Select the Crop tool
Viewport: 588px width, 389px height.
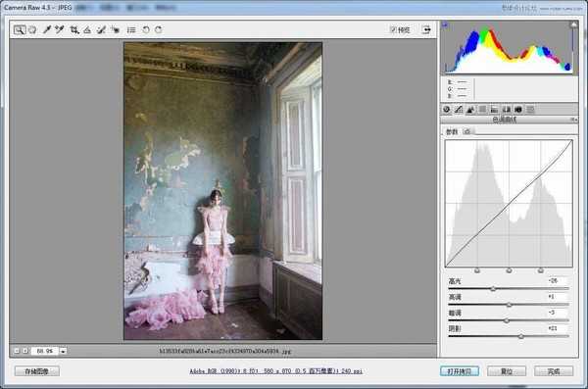click(74, 30)
